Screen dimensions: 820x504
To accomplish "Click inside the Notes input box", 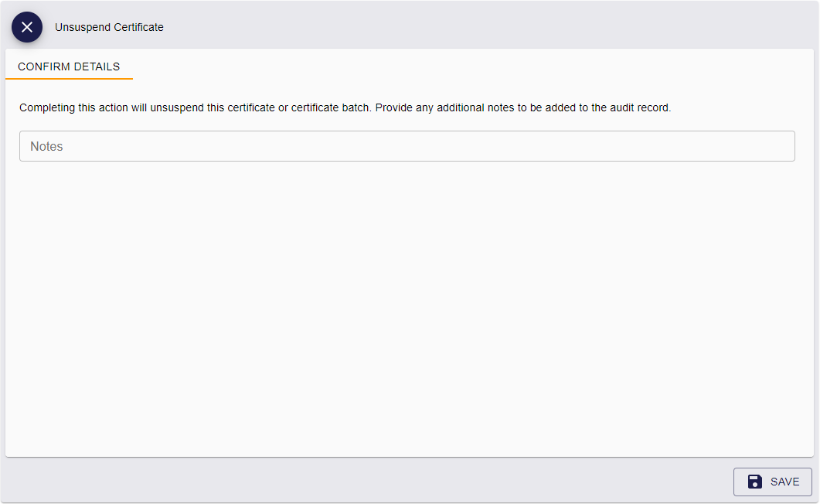I will click(x=407, y=146).
